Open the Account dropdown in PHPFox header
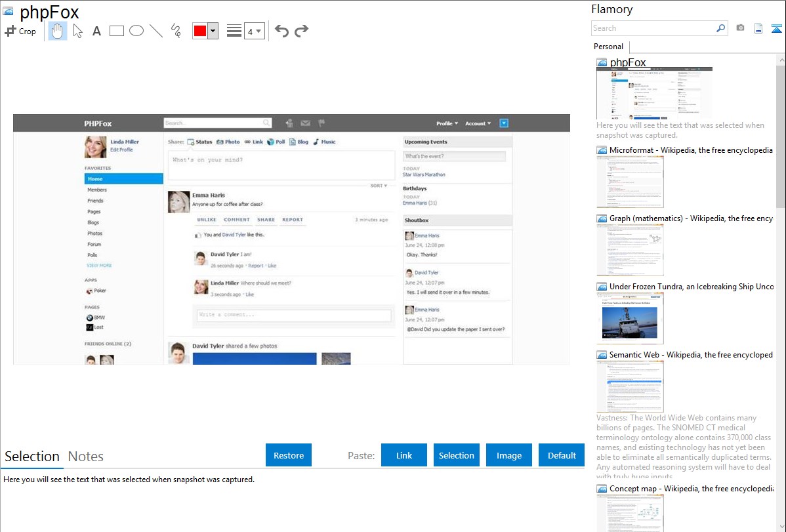The image size is (786, 532). [478, 123]
